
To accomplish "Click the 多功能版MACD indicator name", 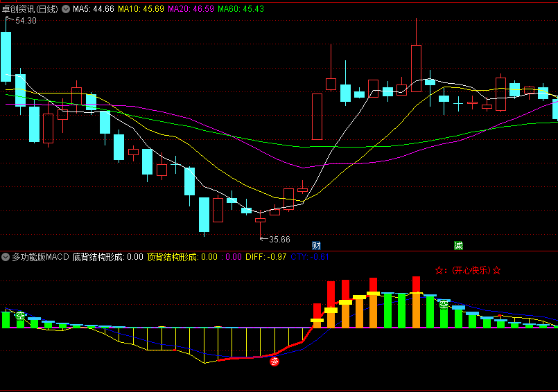I will pos(40,257).
